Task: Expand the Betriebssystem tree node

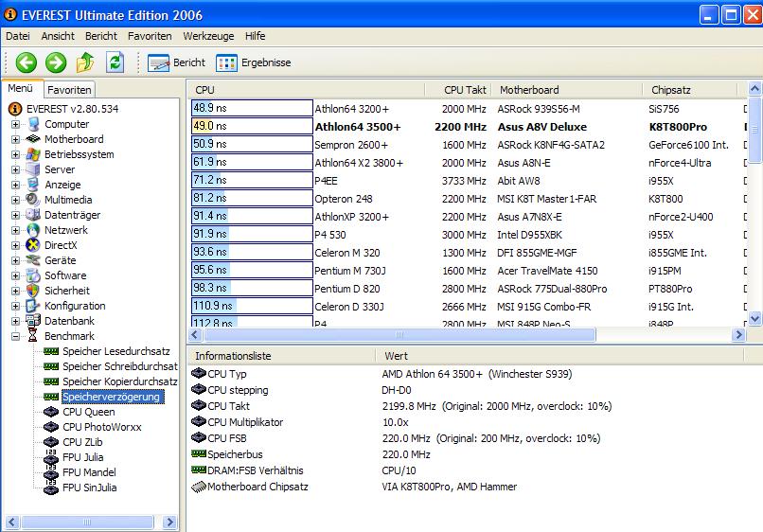Action: 15,154
